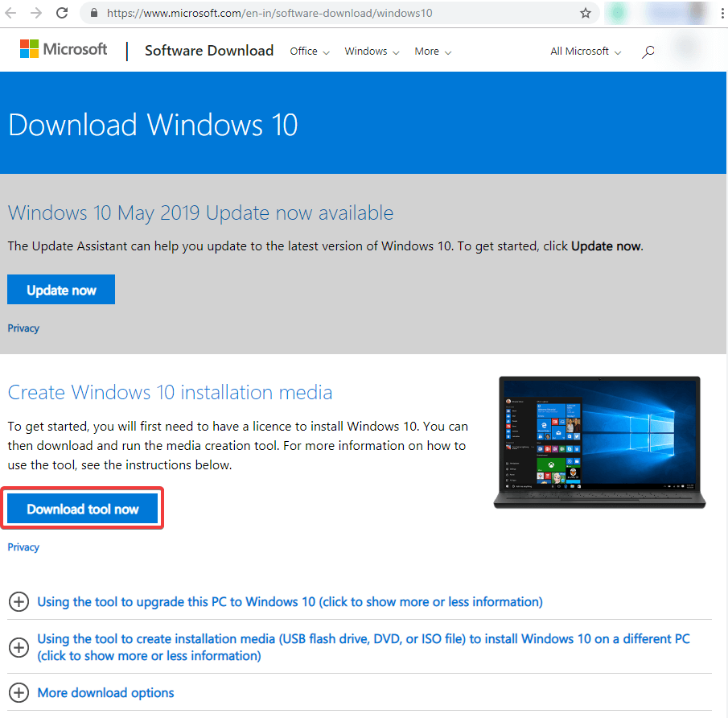Image resolution: width=728 pixels, height=718 pixels.
Task: Expand Using the tool to create installation media
Action: coord(364,647)
